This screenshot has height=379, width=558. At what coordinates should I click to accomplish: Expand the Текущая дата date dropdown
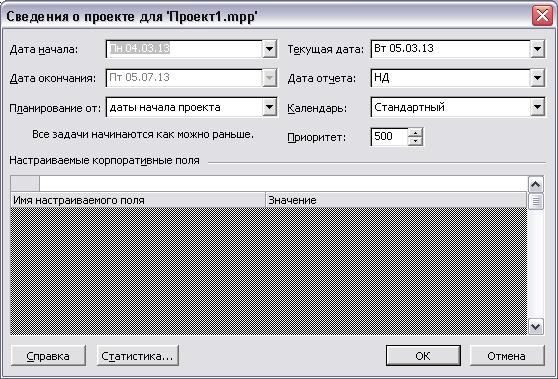(x=537, y=49)
